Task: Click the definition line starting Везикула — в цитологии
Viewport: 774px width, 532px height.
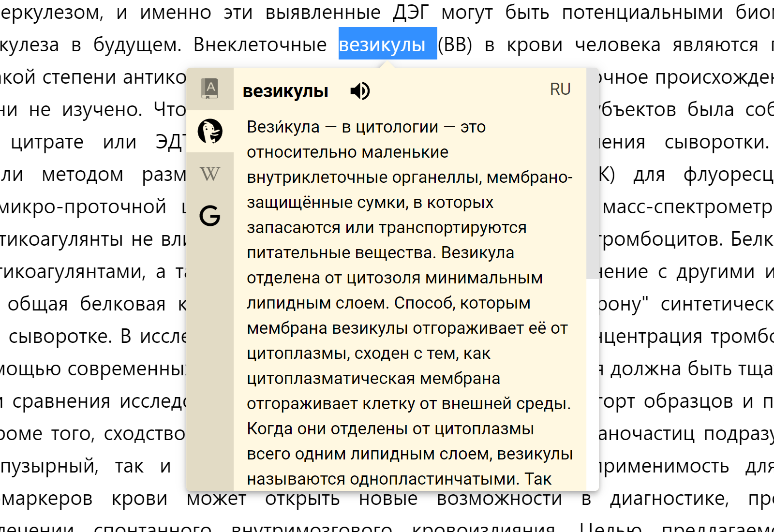Action: [366, 127]
